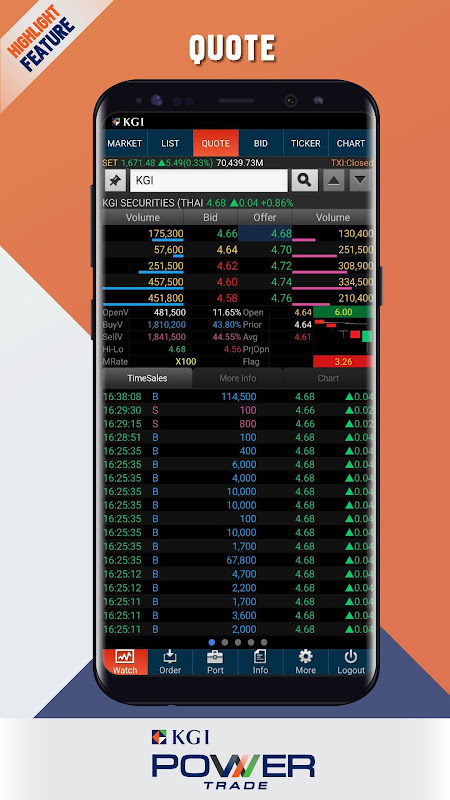Tap ceiling price 6.00 green box
450x800 pixels.
pos(343,312)
